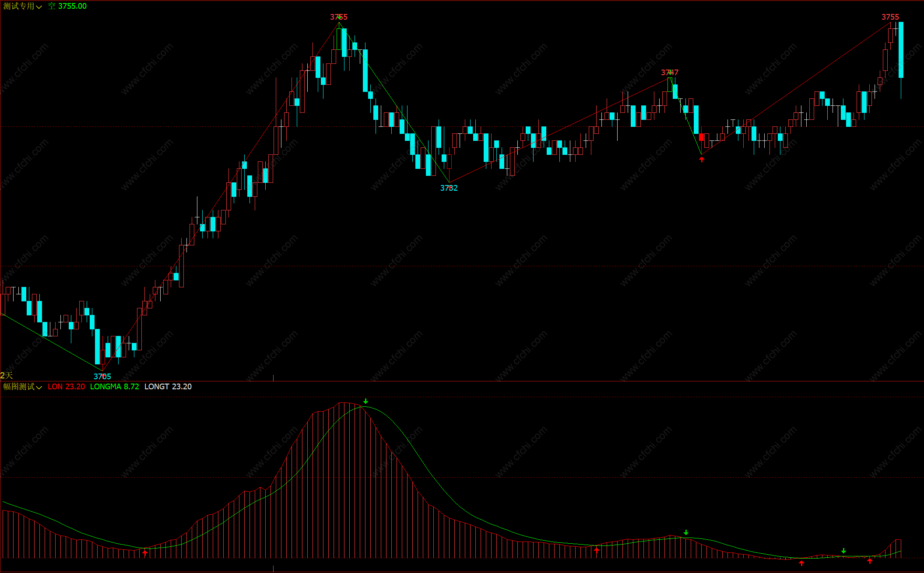This screenshot has width=924, height=573.
Task: Click red up arrow below the red candle
Action: [x=702, y=160]
